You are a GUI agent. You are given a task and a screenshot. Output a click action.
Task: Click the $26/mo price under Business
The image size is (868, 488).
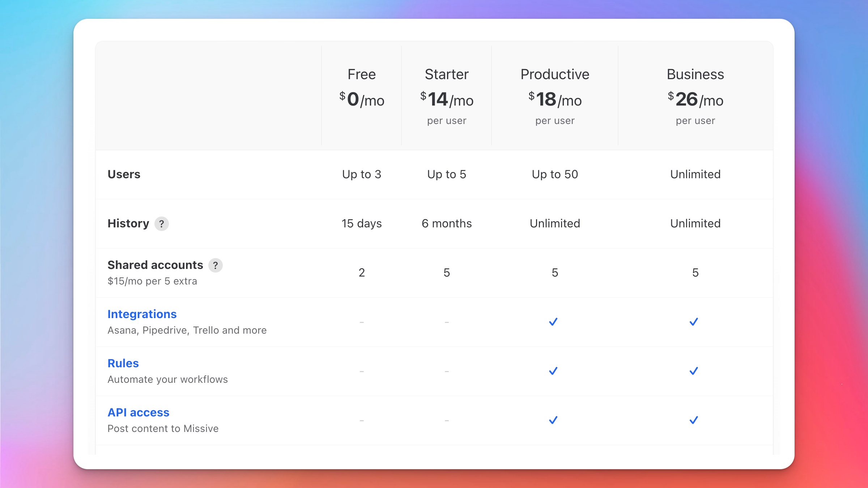695,100
